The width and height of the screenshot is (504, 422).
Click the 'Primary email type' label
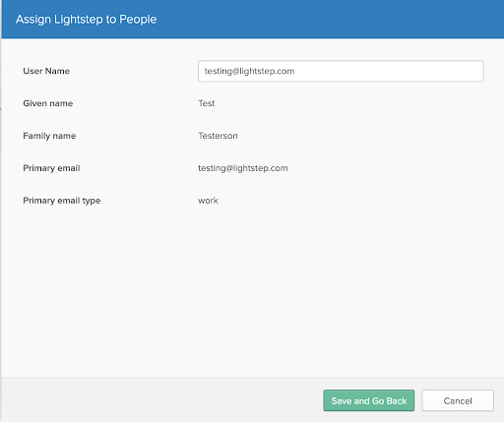[x=62, y=201]
